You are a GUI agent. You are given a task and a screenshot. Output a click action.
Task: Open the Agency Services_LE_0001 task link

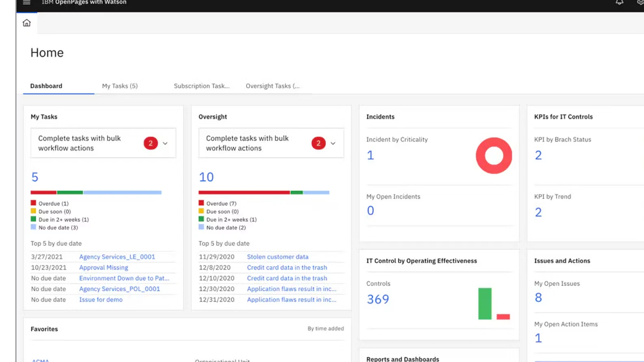click(x=117, y=257)
